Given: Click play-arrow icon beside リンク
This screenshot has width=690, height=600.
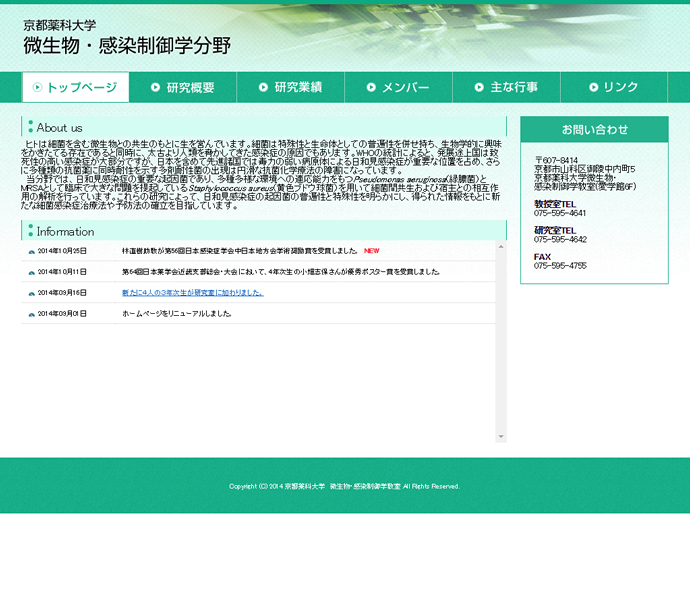Looking at the screenshot, I should pyautogui.click(x=594, y=87).
